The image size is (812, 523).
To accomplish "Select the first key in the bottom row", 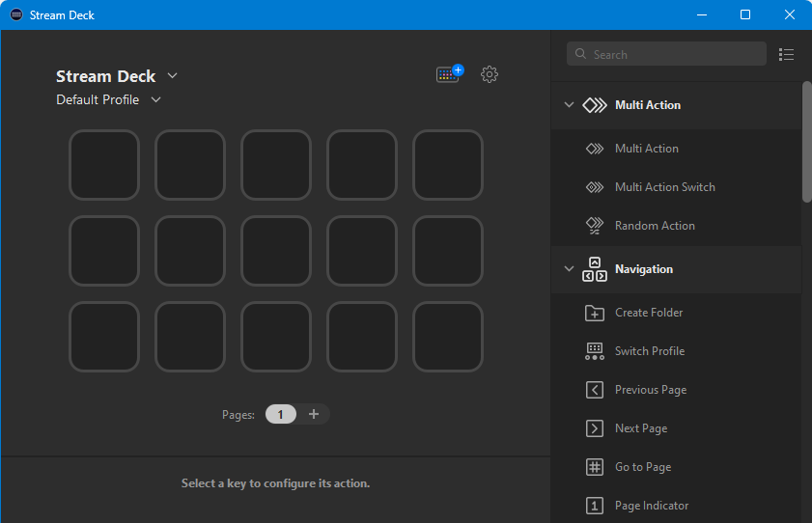I will click(104, 337).
